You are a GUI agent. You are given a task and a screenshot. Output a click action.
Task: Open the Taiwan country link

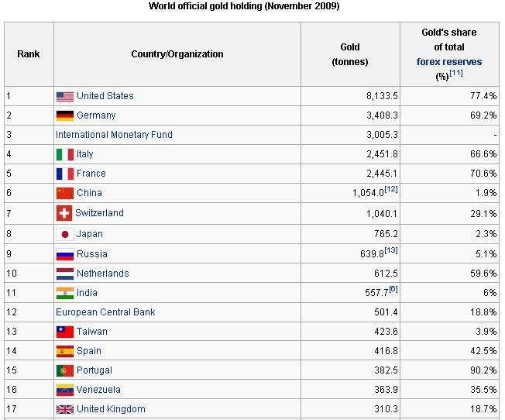(x=92, y=332)
